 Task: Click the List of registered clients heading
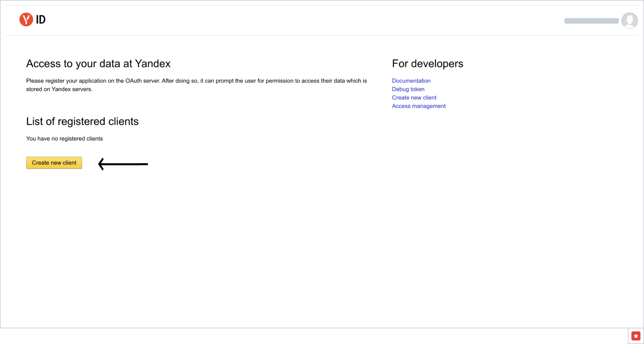(82, 121)
